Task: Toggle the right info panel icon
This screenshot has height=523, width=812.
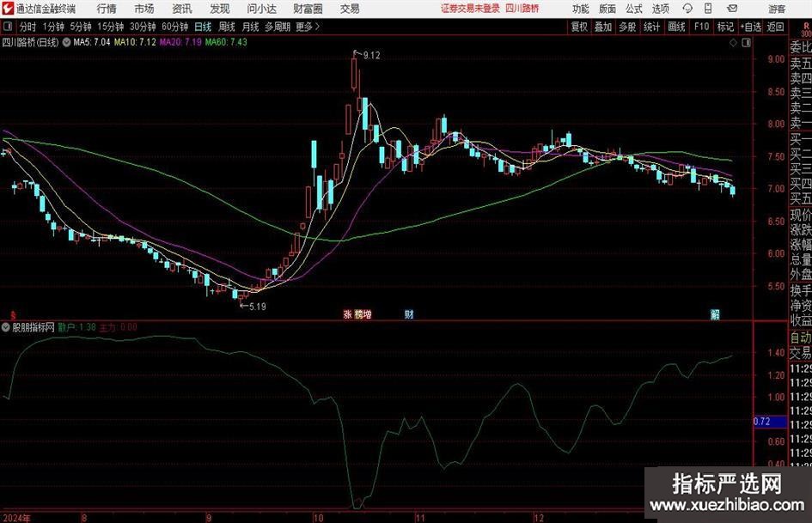Action: point(746,43)
